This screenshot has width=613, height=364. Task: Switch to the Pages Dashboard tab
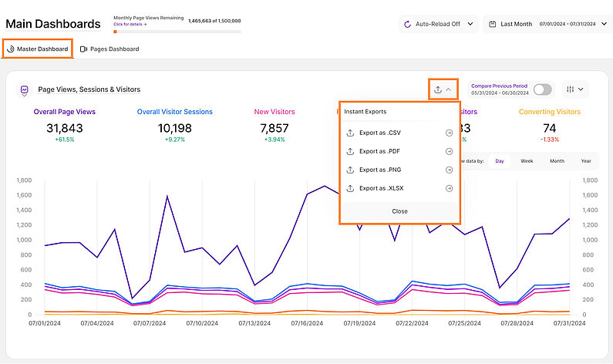pos(109,49)
